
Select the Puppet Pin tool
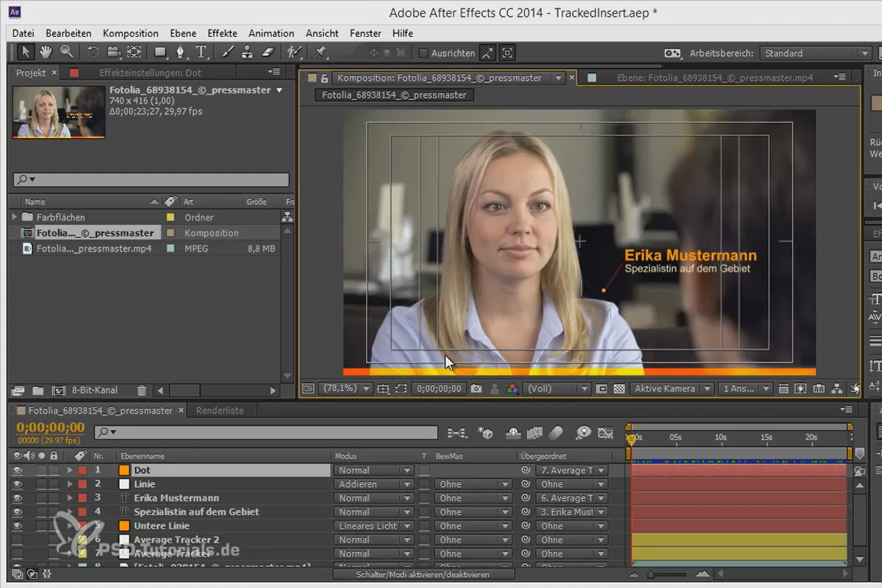(320, 52)
